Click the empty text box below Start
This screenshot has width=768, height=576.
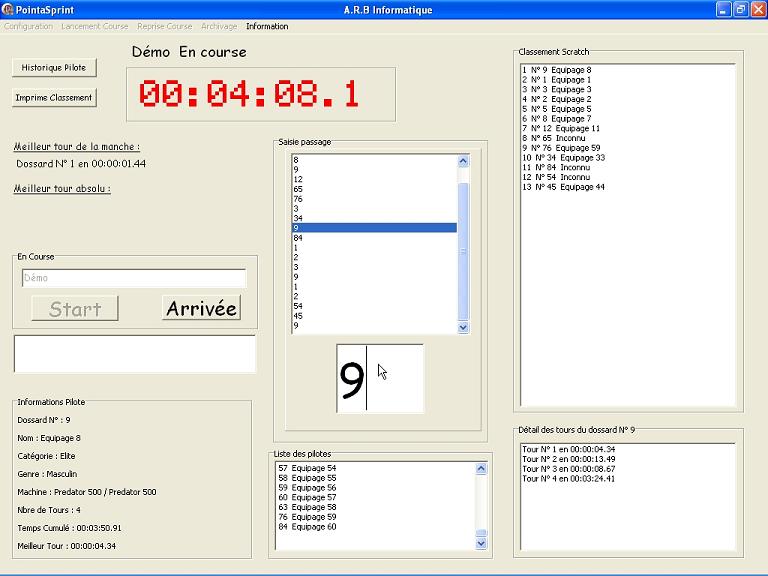coord(135,354)
